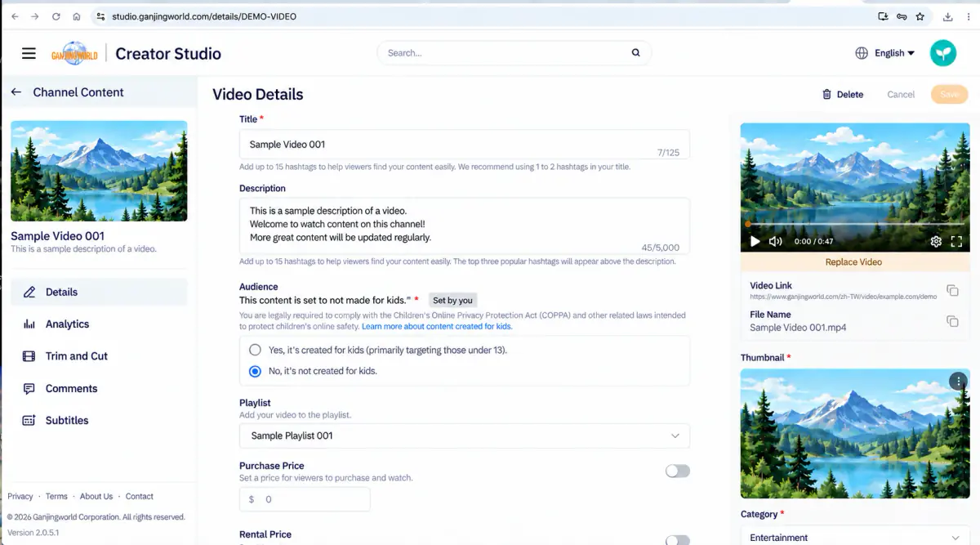Click the Version 2.0.5.1 text

[x=33, y=533]
